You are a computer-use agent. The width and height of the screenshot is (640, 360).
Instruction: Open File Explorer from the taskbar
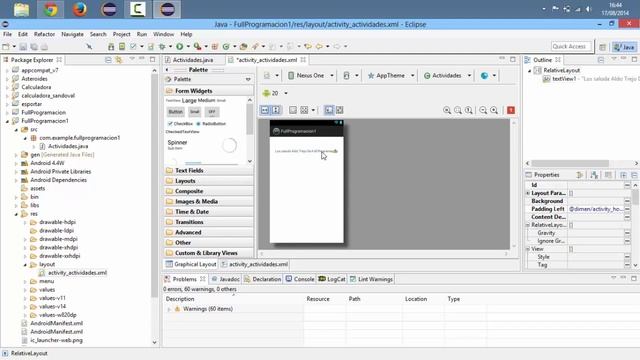tap(21, 9)
